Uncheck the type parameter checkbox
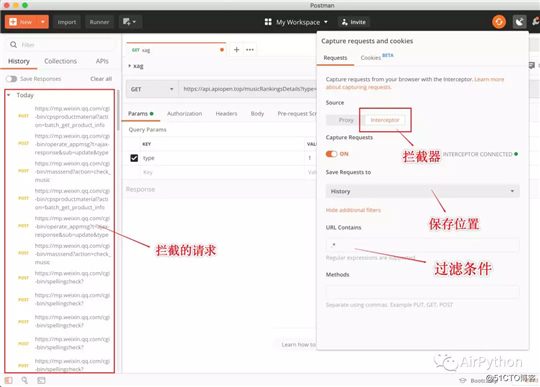This screenshot has height=387, width=540. pyautogui.click(x=134, y=158)
